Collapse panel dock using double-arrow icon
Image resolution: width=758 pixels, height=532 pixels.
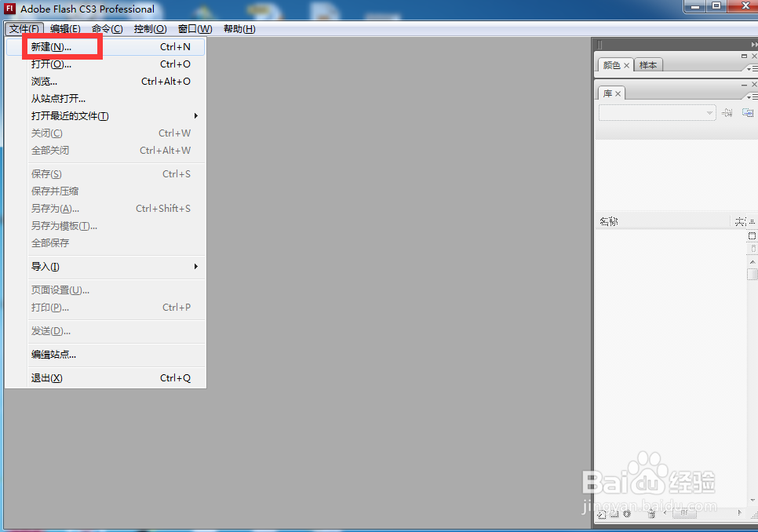[753, 45]
